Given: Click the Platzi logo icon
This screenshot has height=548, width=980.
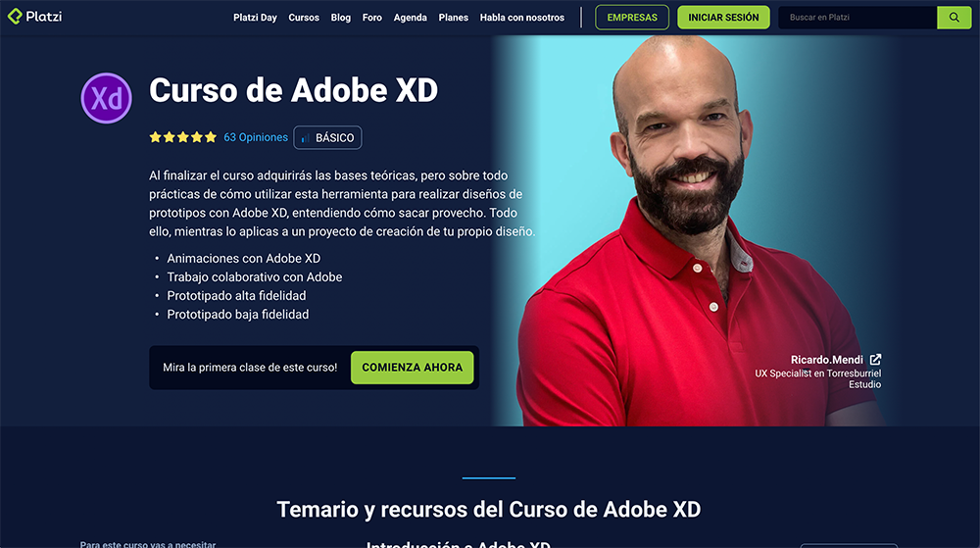Looking at the screenshot, I should pyautogui.click(x=15, y=17).
